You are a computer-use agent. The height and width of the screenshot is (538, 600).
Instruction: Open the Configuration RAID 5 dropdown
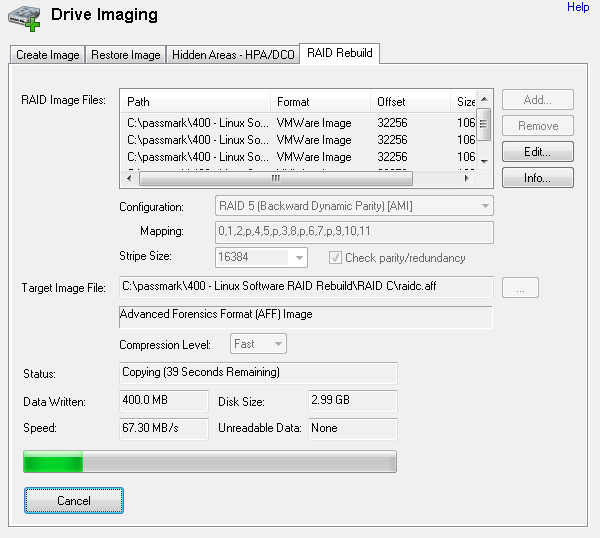(354, 206)
